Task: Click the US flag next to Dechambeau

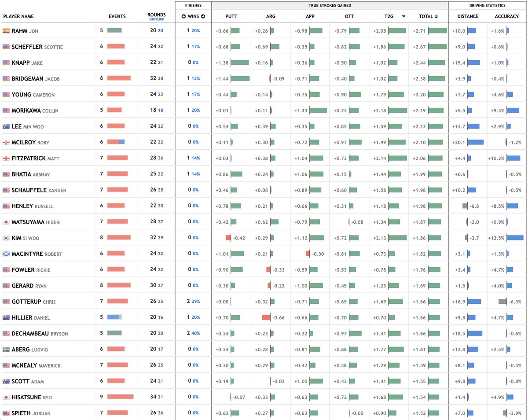Action: click(6, 333)
